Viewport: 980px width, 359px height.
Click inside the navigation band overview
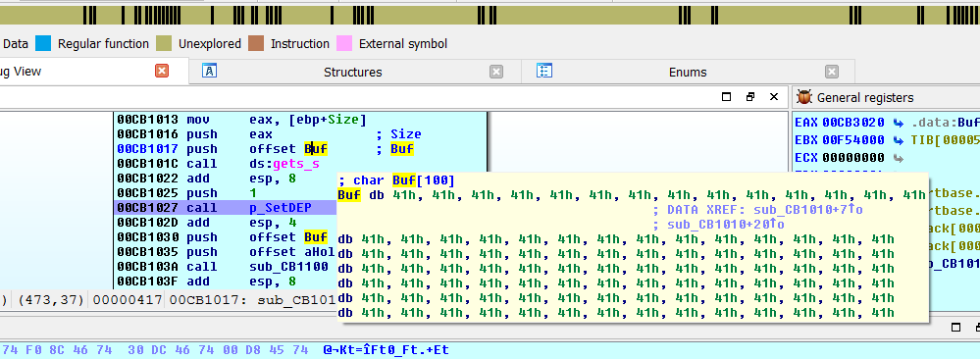pos(490,15)
